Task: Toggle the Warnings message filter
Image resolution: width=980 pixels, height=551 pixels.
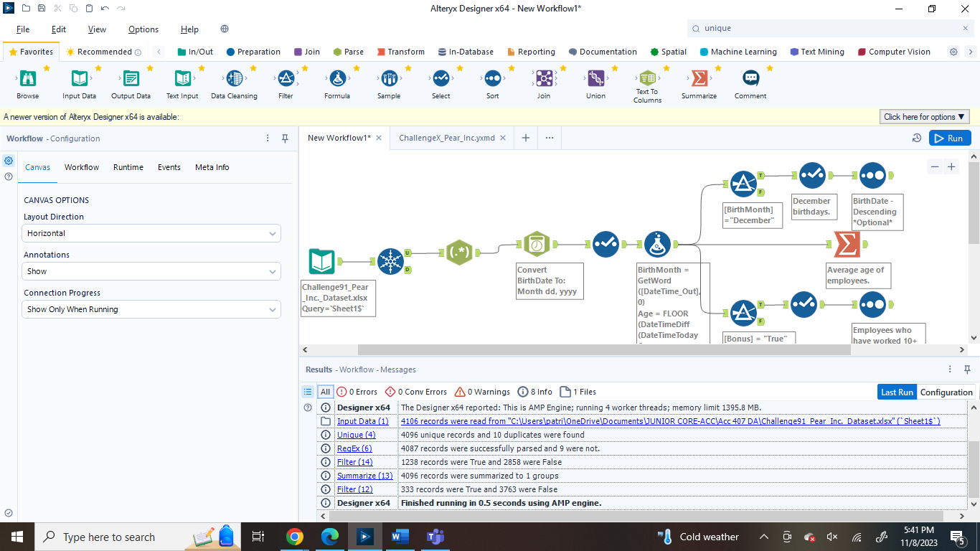Action: pyautogui.click(x=483, y=392)
